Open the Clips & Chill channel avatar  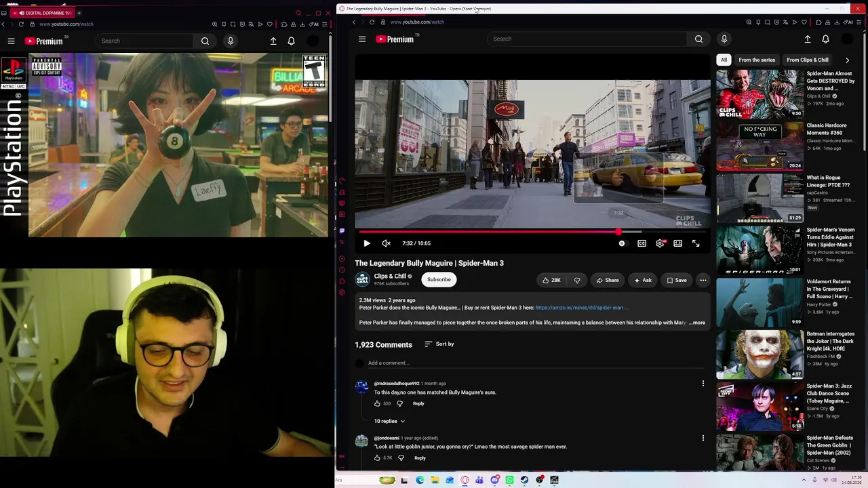click(362, 279)
